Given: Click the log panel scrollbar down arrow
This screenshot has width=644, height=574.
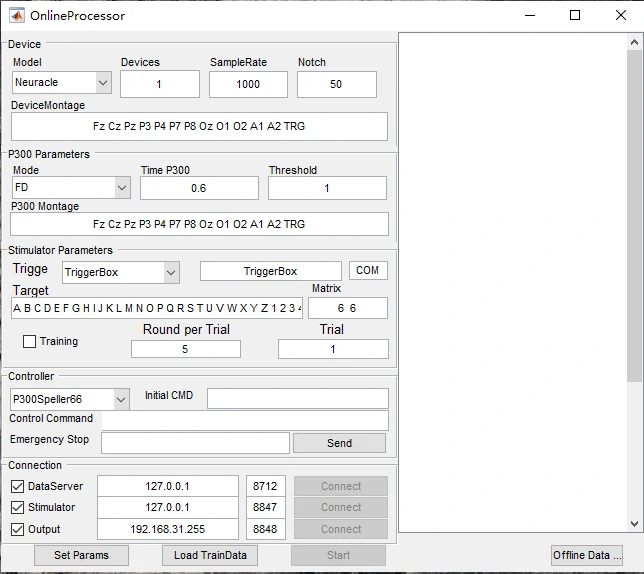Looking at the screenshot, I should (x=635, y=523).
